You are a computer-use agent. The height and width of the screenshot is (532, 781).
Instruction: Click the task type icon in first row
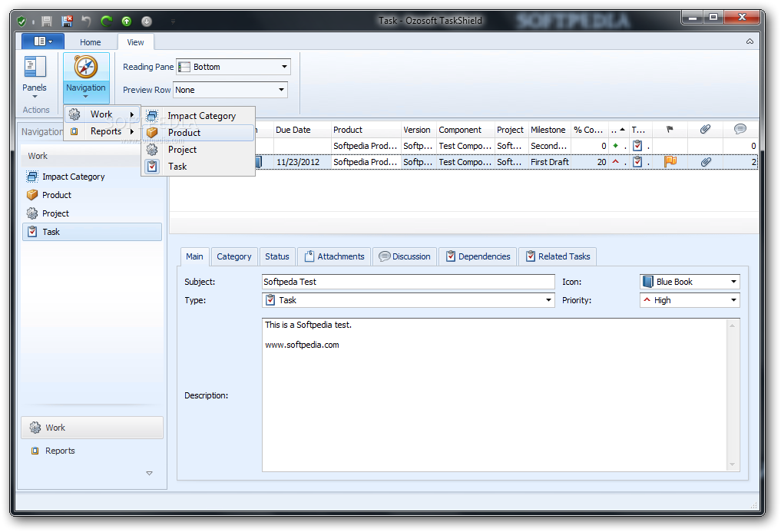click(x=637, y=145)
